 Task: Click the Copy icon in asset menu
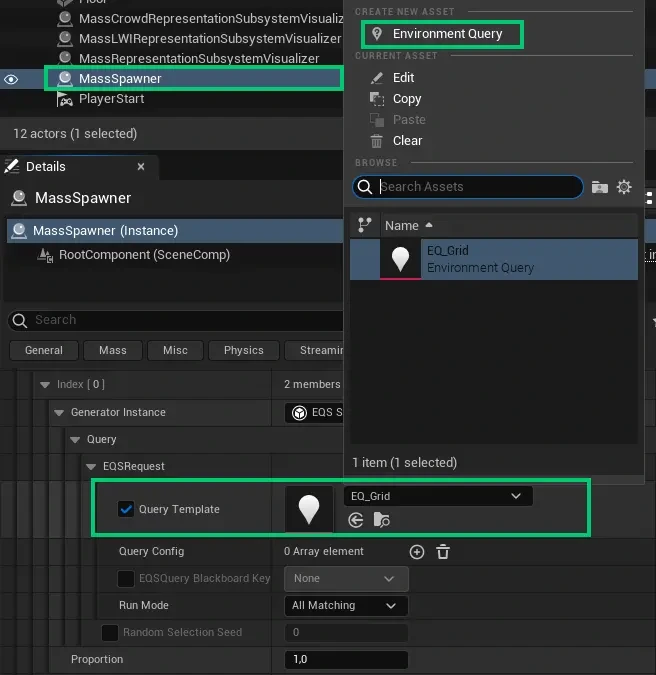point(377,99)
